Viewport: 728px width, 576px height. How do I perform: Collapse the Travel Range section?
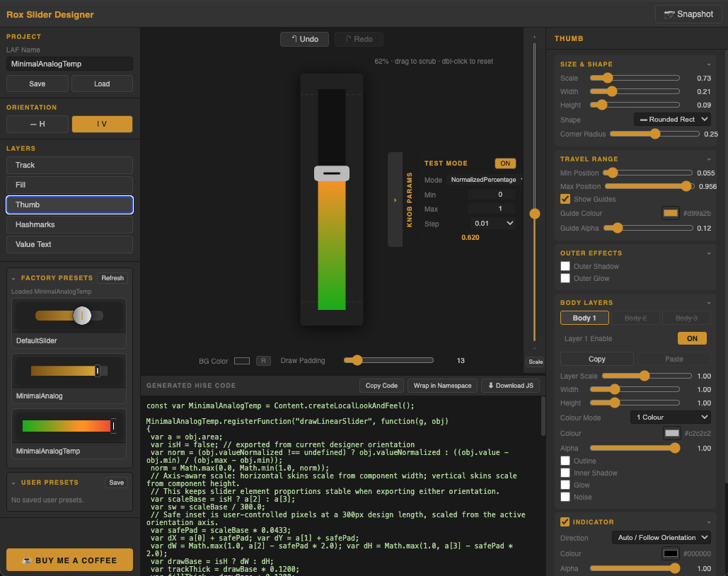pos(708,159)
